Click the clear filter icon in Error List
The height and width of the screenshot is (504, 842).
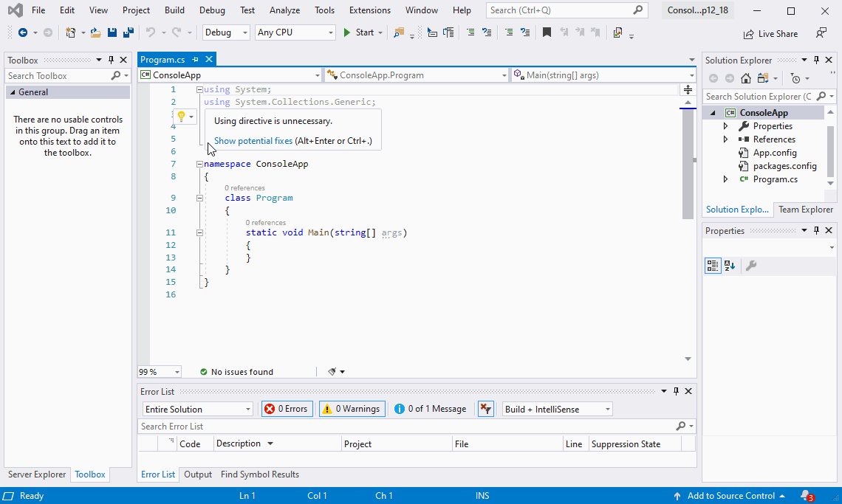coord(486,409)
